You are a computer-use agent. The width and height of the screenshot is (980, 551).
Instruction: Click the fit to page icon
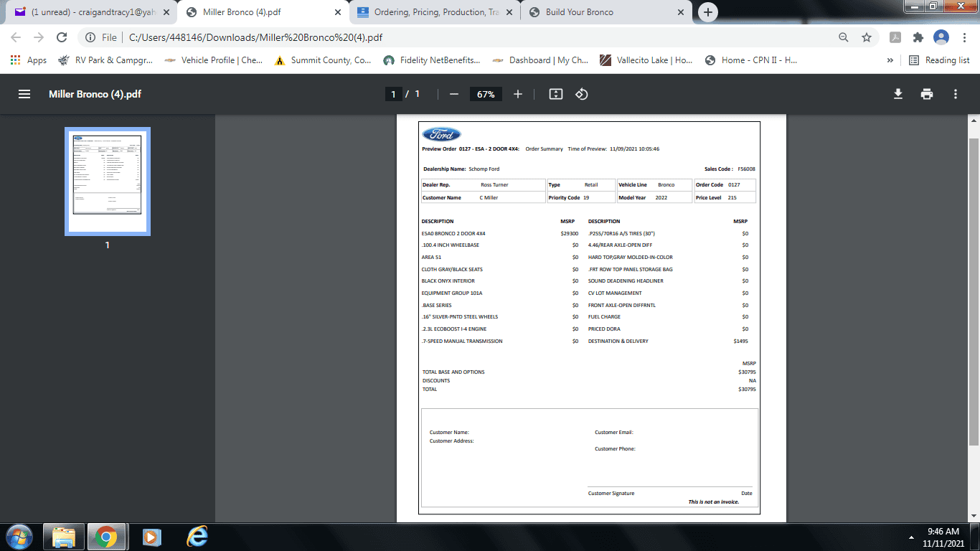[x=555, y=94]
